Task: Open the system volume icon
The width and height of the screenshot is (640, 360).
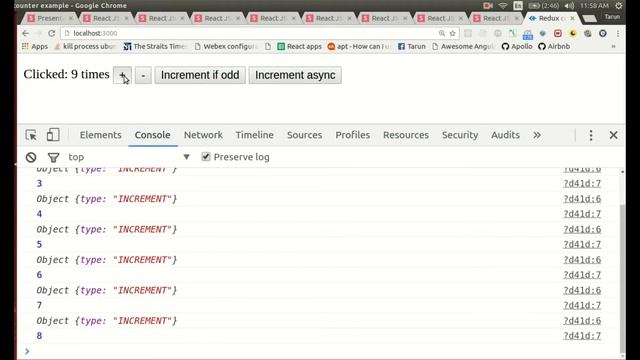Action: [569, 6]
